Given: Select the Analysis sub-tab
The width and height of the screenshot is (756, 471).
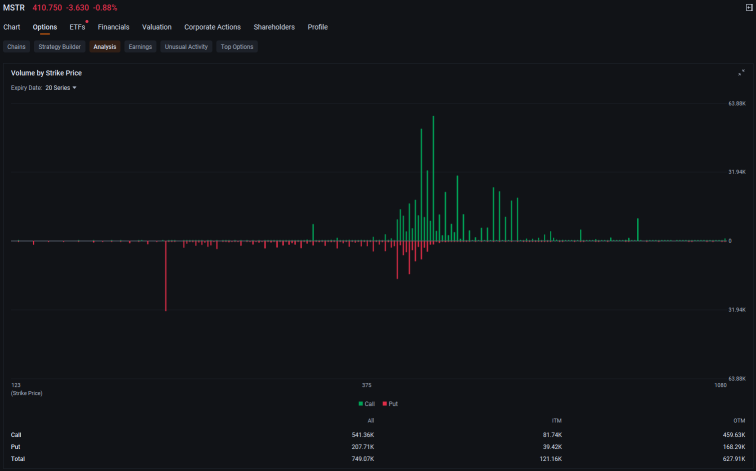Looking at the screenshot, I should (105, 47).
